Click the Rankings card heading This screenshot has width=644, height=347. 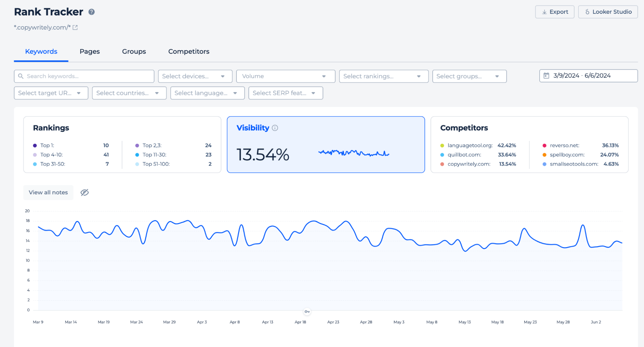(x=51, y=128)
